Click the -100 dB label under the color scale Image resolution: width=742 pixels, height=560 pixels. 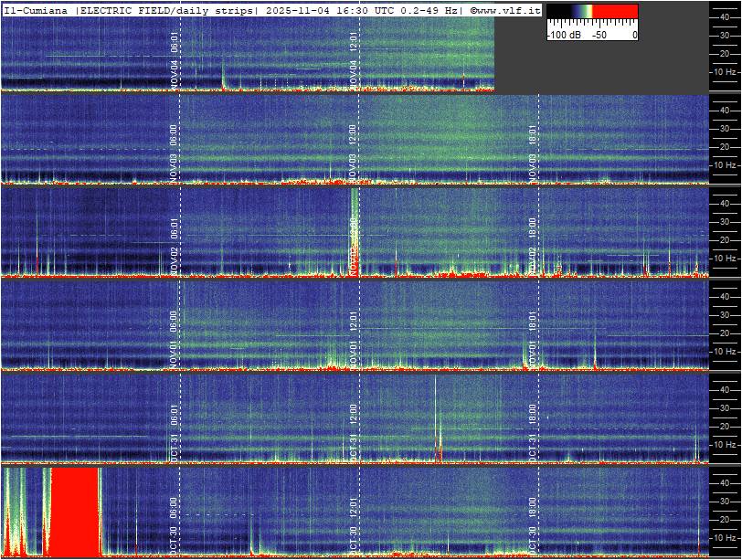pos(563,35)
